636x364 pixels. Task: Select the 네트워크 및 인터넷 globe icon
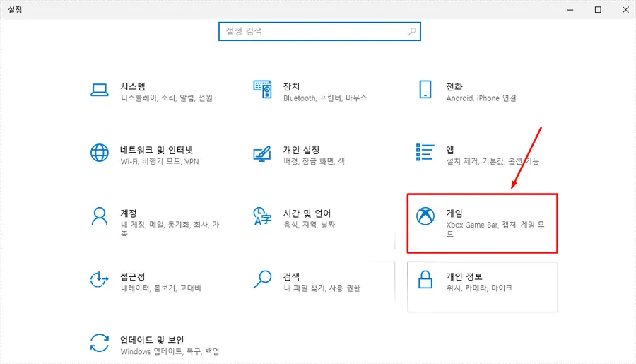click(x=100, y=153)
